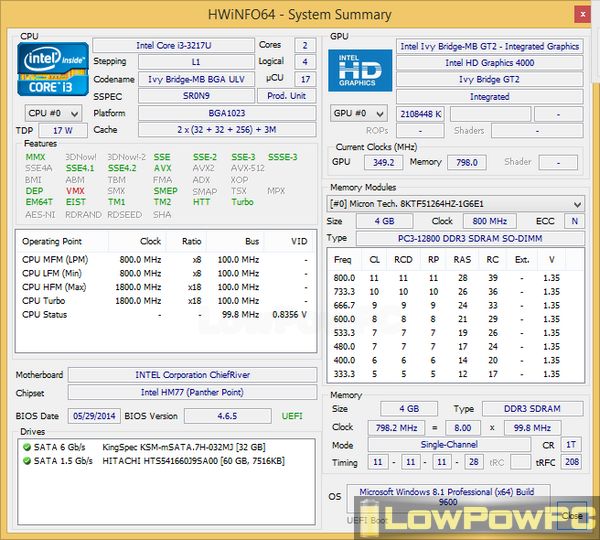
Task: Click the tRFC value 208
Action: 572,462
